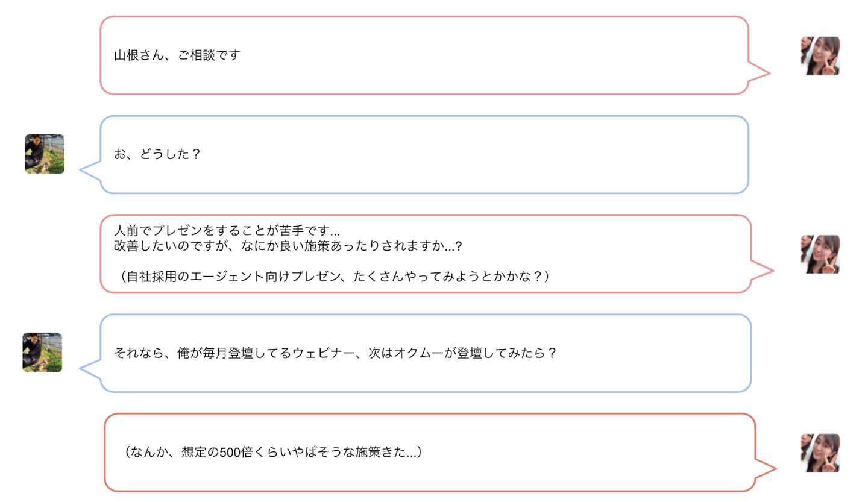Click the line '改善したいのですが、なにか良い施策...'
This screenshot has height=502, width=868.
pyautogui.click(x=288, y=246)
